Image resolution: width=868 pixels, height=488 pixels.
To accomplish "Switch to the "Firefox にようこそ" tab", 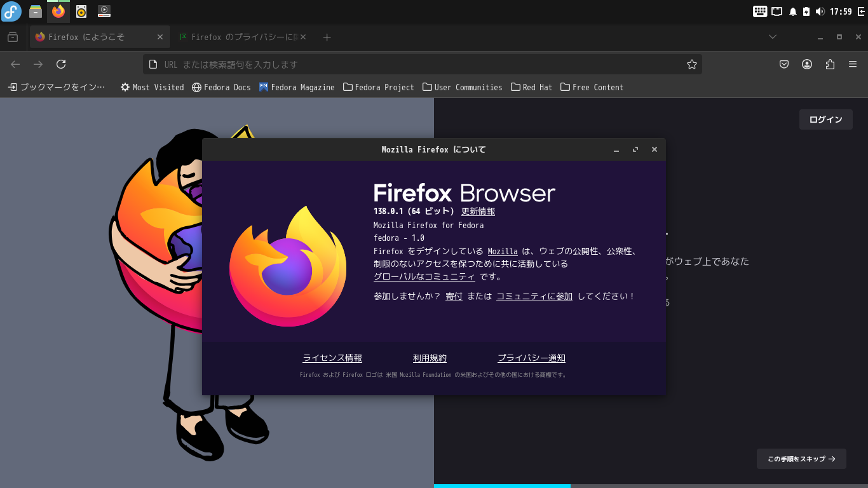I will [x=100, y=37].
